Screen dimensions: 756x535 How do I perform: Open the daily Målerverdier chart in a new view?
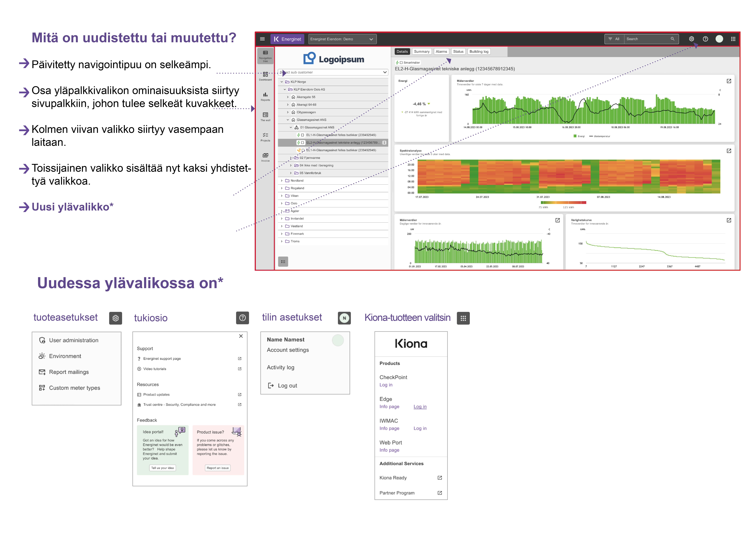pyautogui.click(x=557, y=220)
